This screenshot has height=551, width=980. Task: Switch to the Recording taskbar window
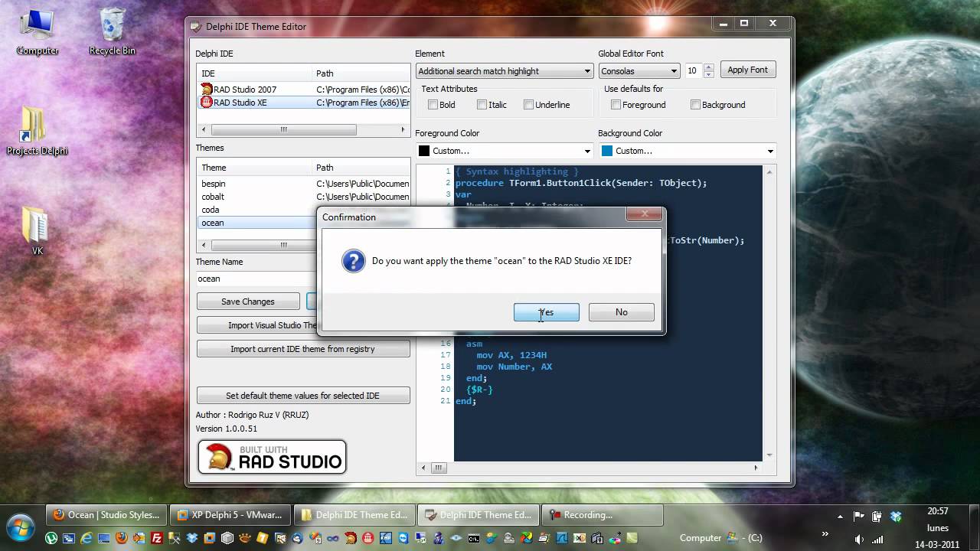(603, 515)
